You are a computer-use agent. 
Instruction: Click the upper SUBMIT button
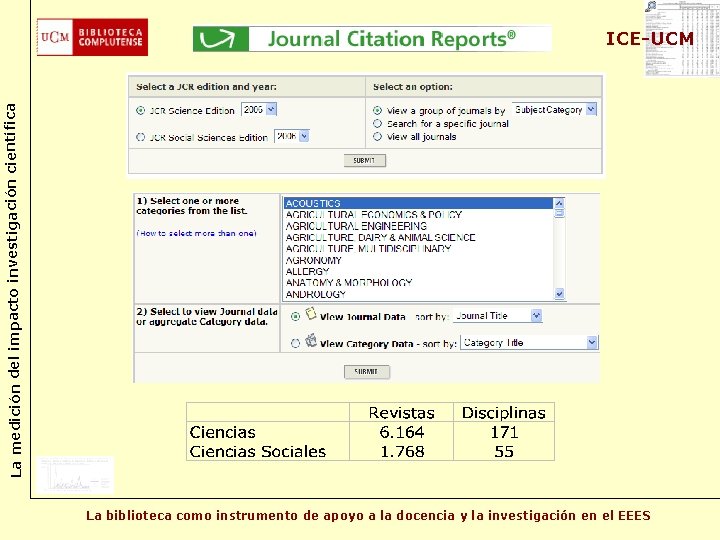click(365, 160)
